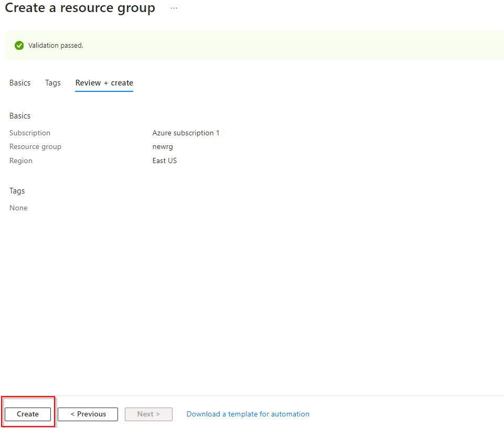This screenshot has width=504, height=428.
Task: Click the Tags section heading
Action: 17,191
